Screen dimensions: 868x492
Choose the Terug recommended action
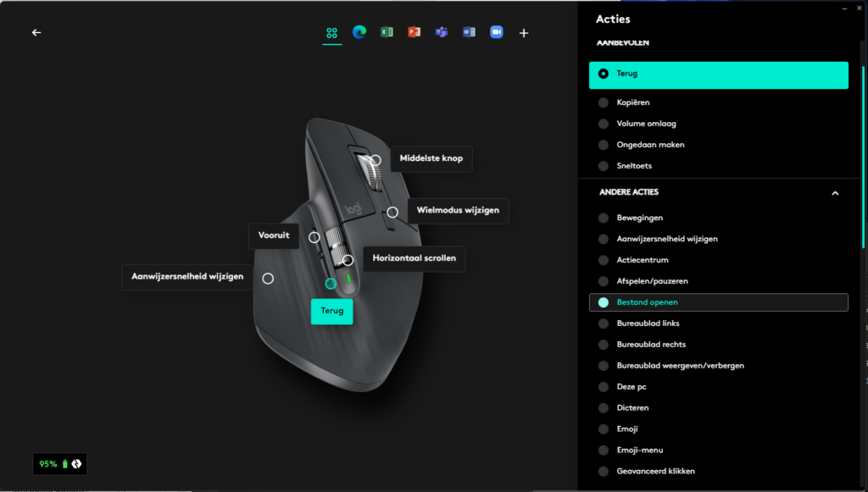pos(719,75)
